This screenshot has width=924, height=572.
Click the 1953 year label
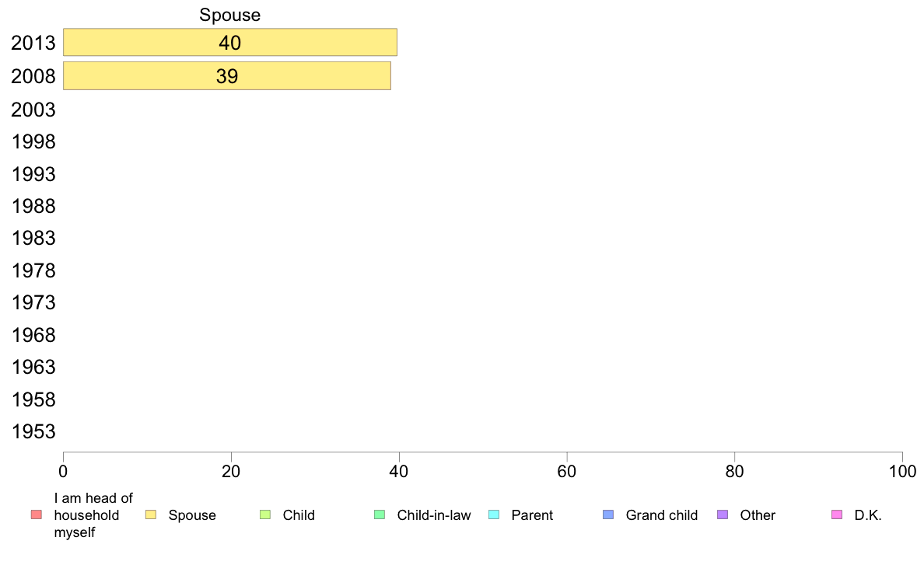pos(33,431)
